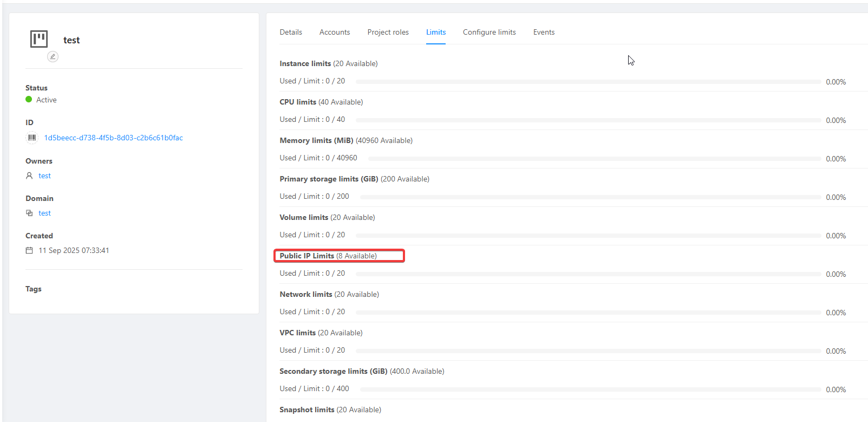Open the project ID link 1d5beecc
Viewport: 868px width, 422px height.
[113, 138]
